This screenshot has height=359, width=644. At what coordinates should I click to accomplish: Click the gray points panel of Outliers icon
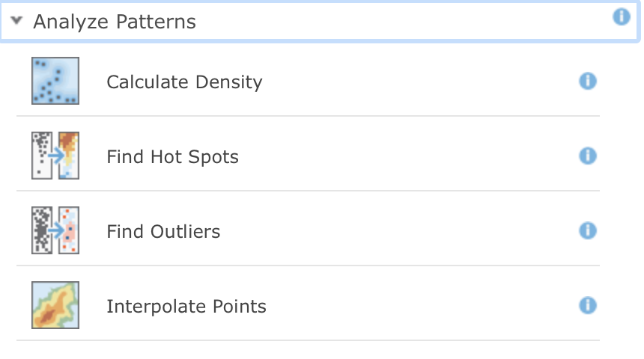(42, 230)
